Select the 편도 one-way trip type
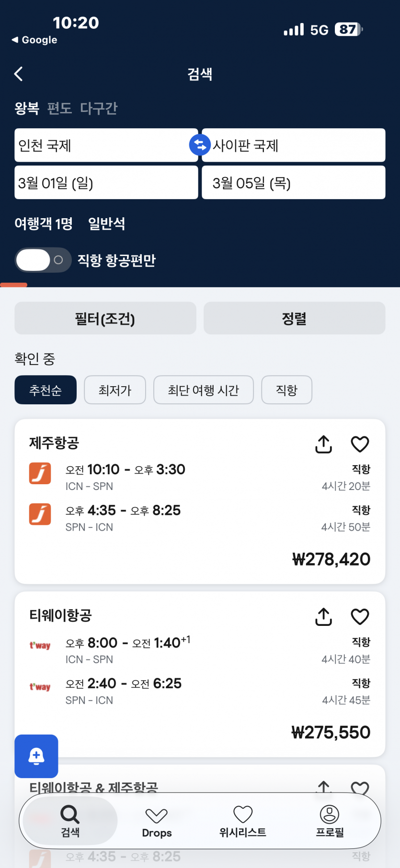 (x=59, y=109)
